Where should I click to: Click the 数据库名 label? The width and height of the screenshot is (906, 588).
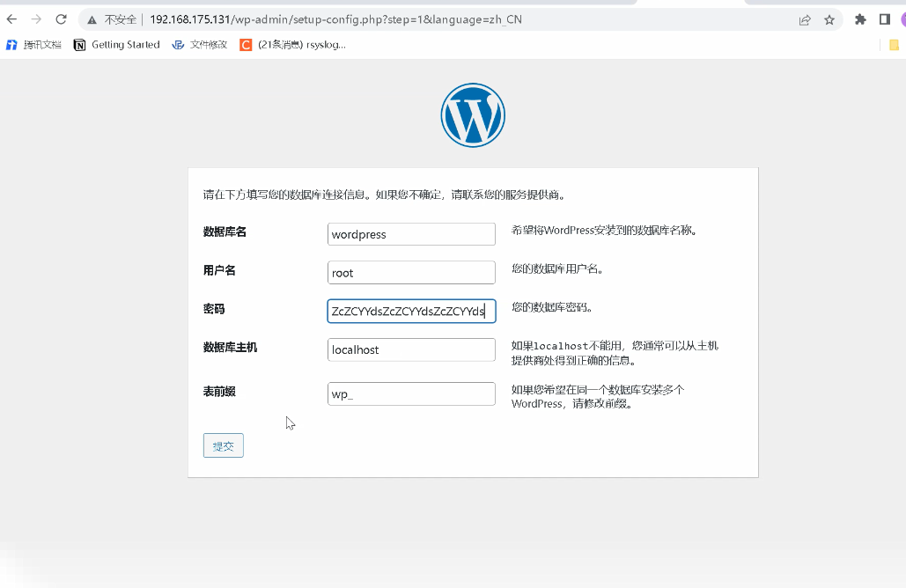coord(225,232)
